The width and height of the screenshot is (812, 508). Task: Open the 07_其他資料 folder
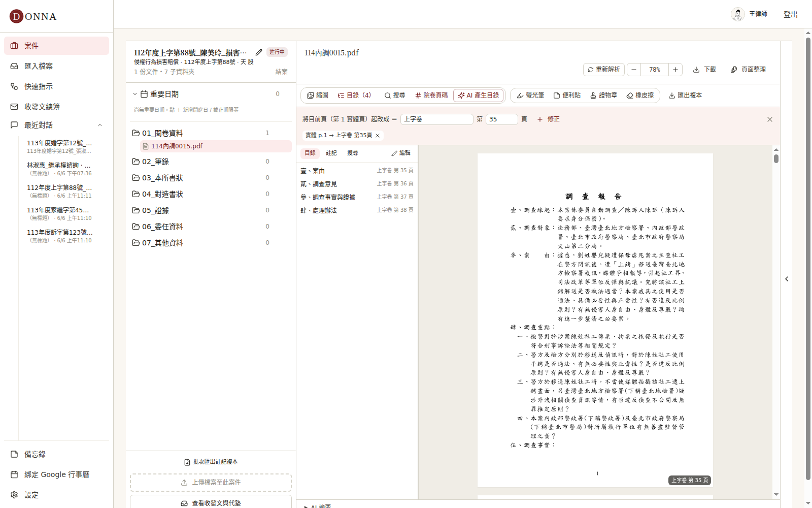pos(210,243)
